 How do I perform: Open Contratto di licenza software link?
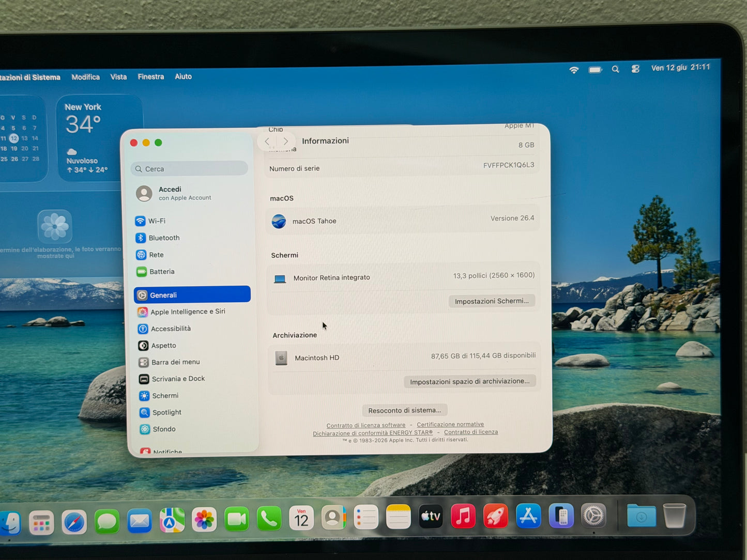366,425
